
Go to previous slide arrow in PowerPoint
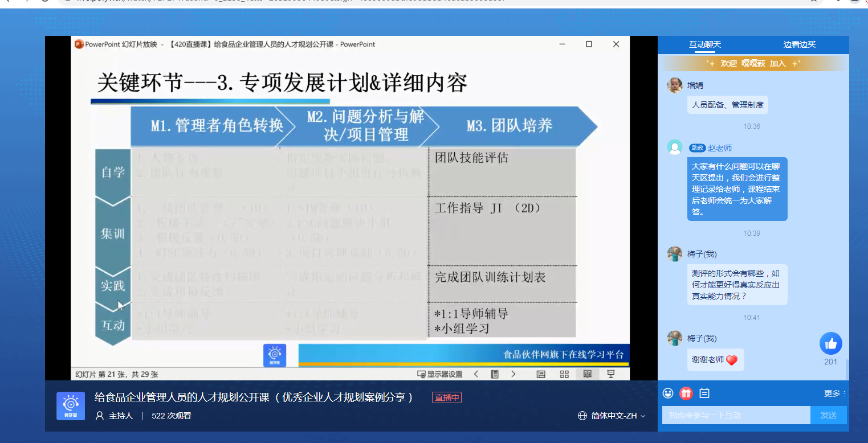[476, 374]
